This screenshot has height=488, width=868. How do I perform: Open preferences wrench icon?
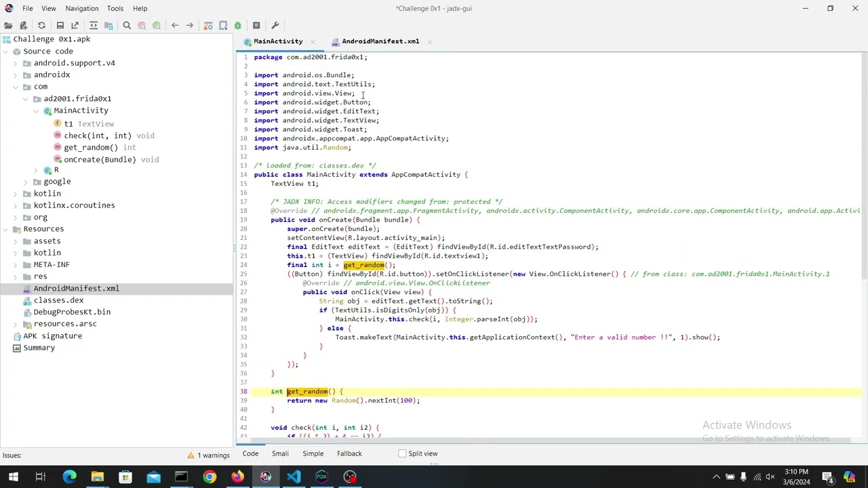[x=275, y=26]
